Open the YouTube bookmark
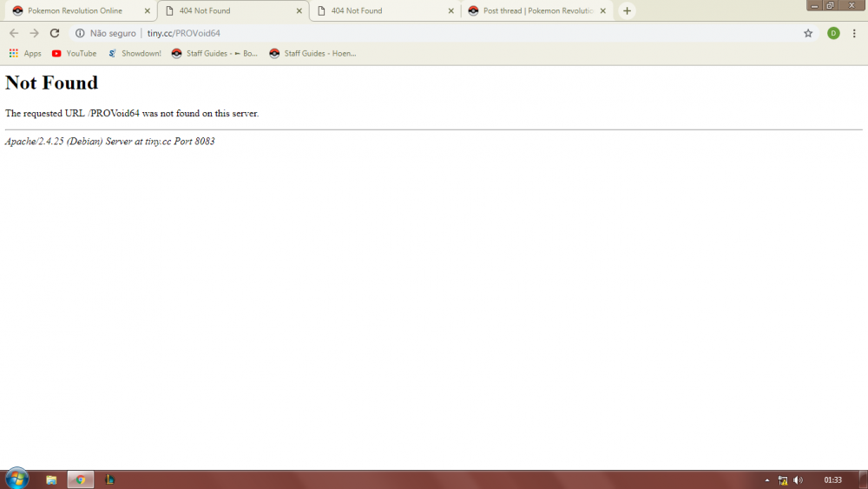This screenshot has width=868, height=489. pos(74,53)
